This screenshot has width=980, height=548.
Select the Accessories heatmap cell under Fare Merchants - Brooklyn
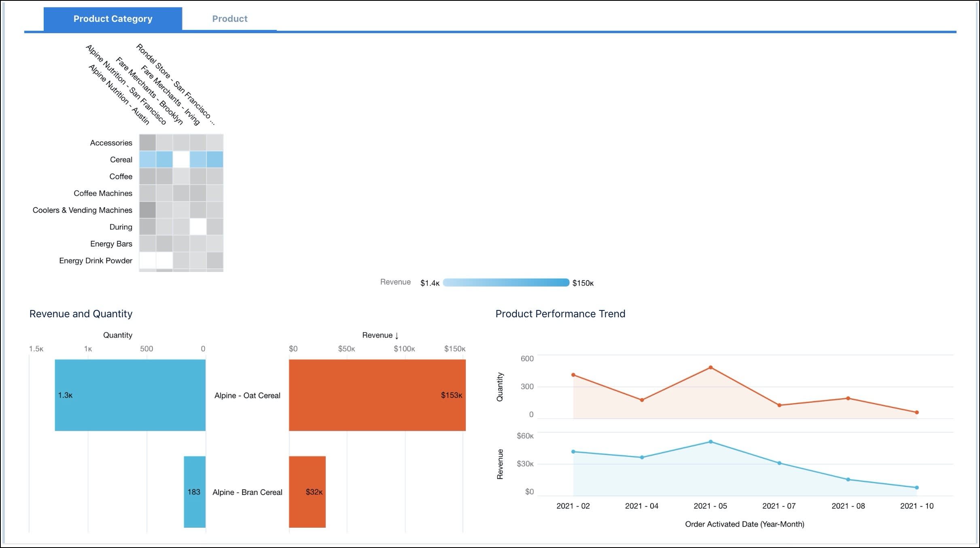(x=181, y=142)
